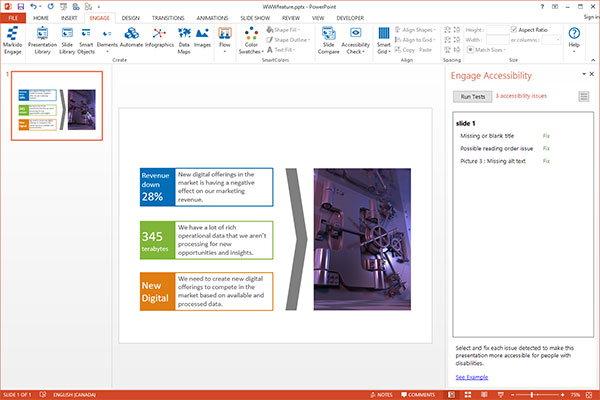Screen dimensions: 600x400
Task: Toggle the Aspect Ratio checkbox
Action: (515, 30)
